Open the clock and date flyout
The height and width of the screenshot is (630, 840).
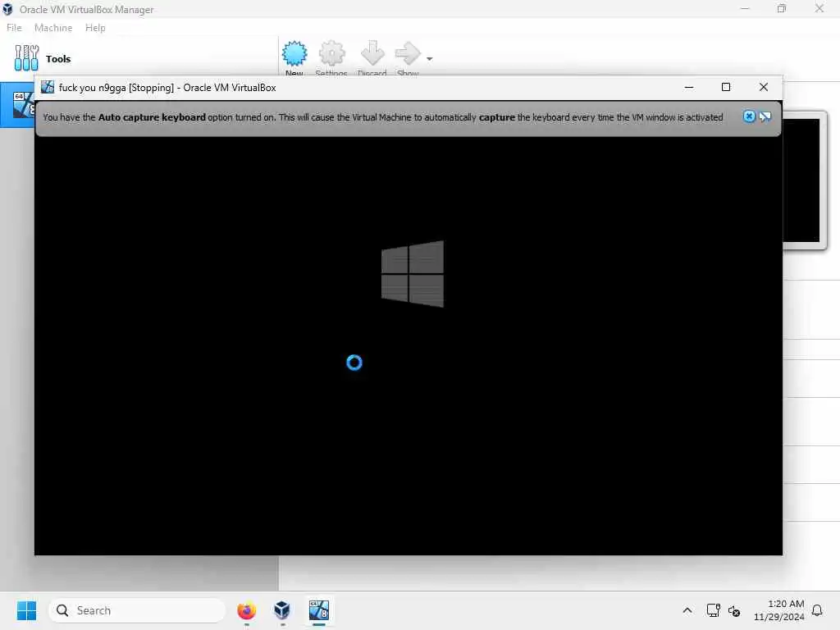click(x=778, y=610)
